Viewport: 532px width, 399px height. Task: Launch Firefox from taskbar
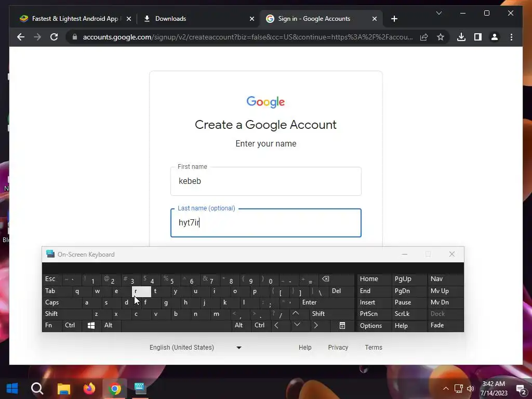click(x=89, y=389)
